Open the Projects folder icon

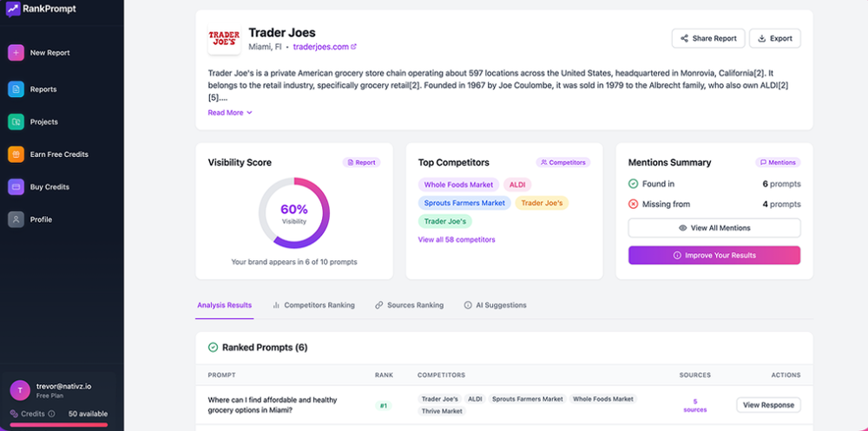coord(16,122)
